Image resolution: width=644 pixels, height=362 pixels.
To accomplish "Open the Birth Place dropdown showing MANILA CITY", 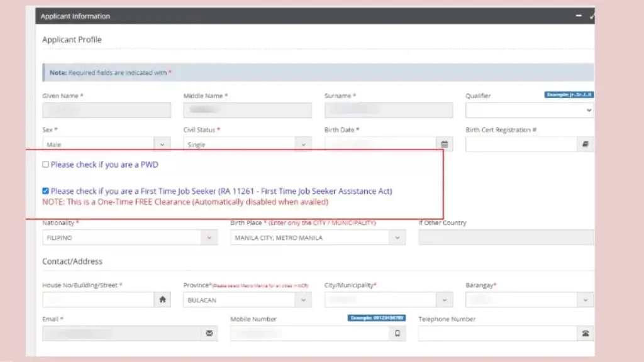I will [318, 238].
